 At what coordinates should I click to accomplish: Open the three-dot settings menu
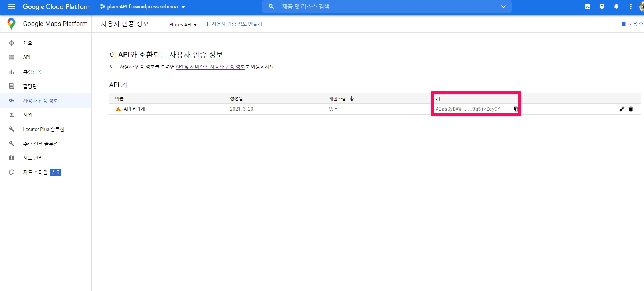[x=631, y=6]
